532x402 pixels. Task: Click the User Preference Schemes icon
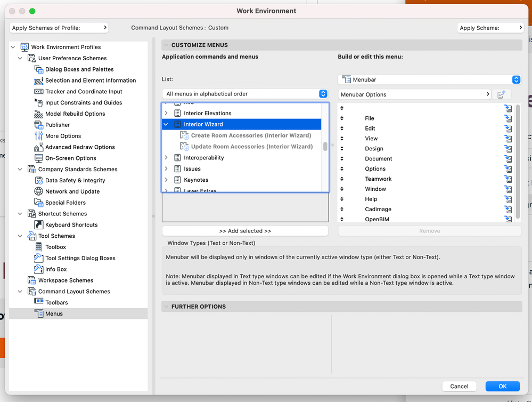31,58
